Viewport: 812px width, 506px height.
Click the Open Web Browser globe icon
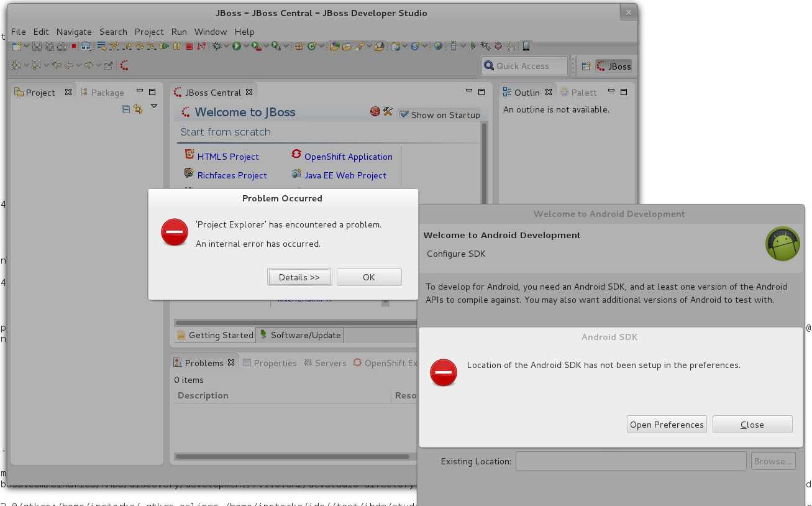pos(439,46)
